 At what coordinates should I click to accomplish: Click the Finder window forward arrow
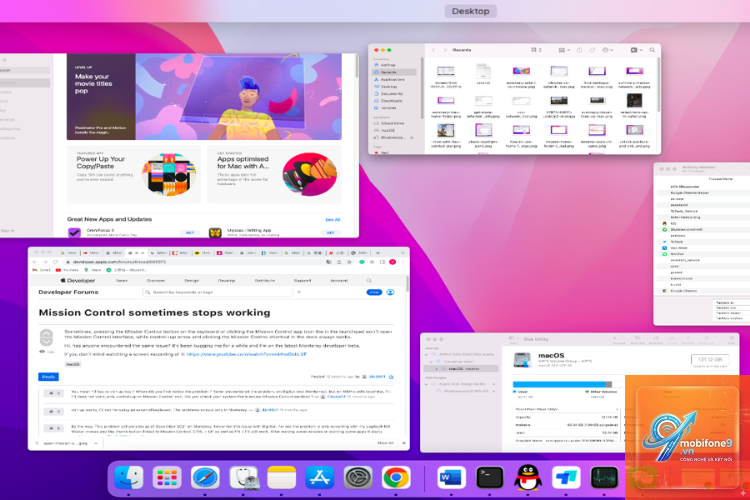[x=445, y=50]
